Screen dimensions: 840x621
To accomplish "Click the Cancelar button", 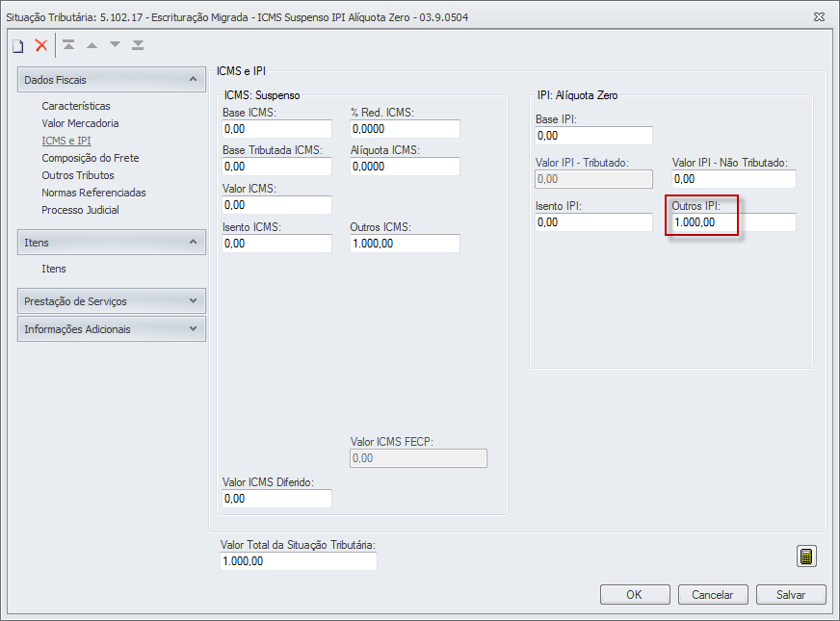I will click(713, 595).
